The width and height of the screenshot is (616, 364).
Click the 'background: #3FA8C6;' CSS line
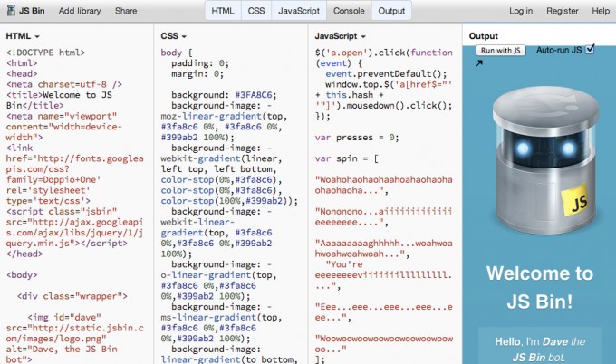pos(224,95)
